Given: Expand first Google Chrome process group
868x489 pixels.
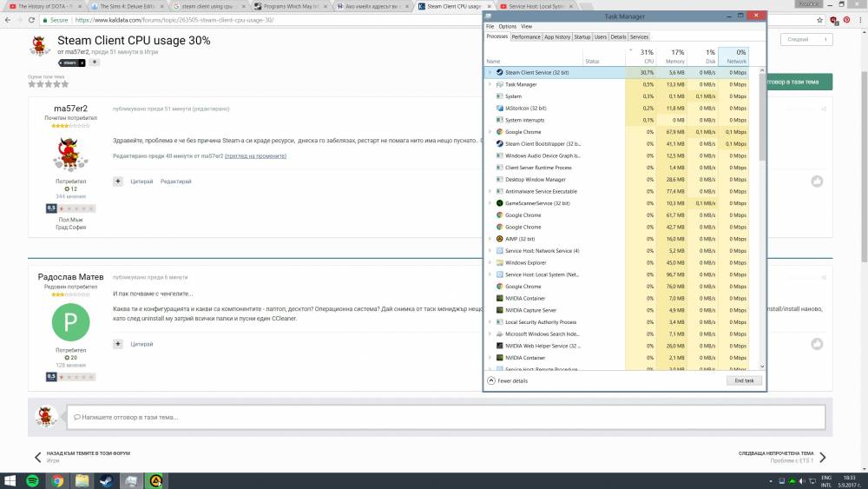Looking at the screenshot, I should (x=490, y=132).
